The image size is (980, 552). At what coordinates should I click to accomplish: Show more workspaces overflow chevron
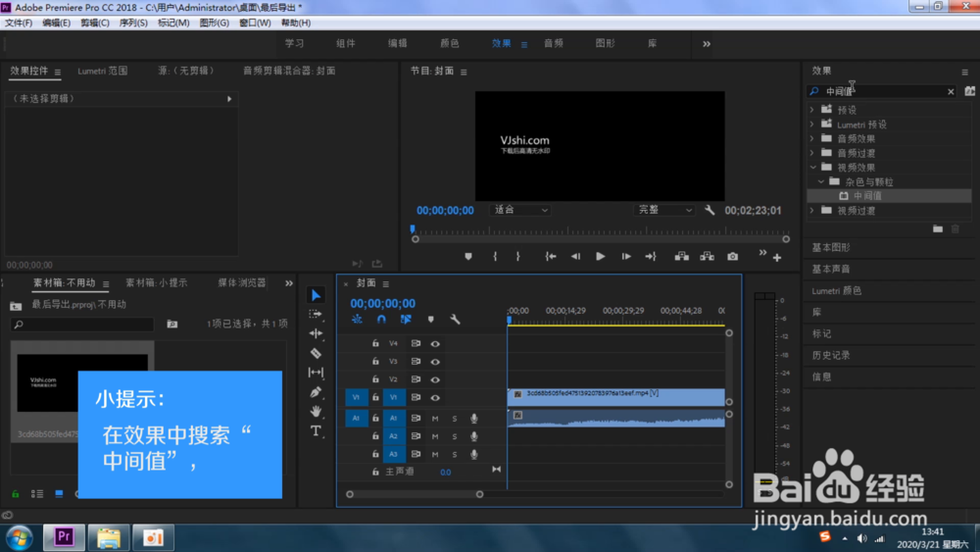tap(707, 44)
